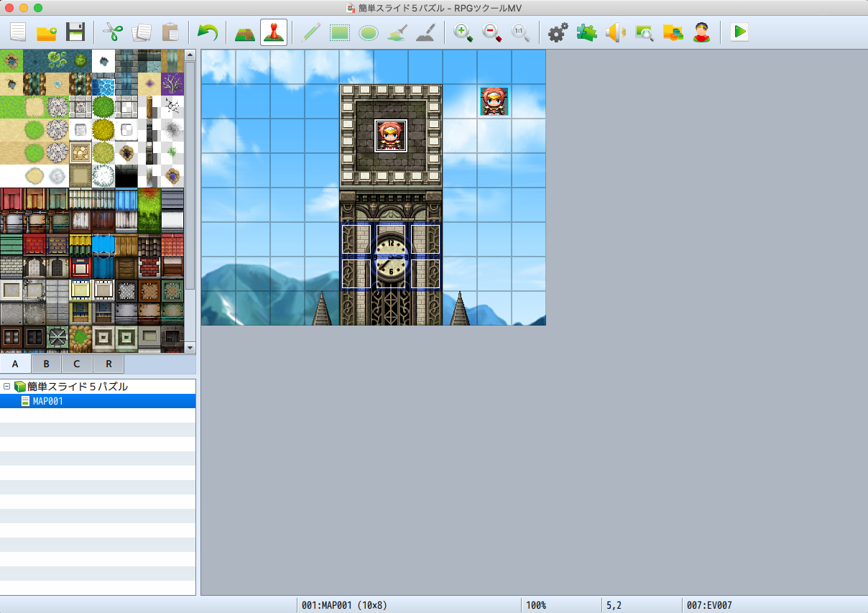Screen dimensions: 868x613
Task: Select the Ellipse drawing tool
Action: (x=369, y=32)
